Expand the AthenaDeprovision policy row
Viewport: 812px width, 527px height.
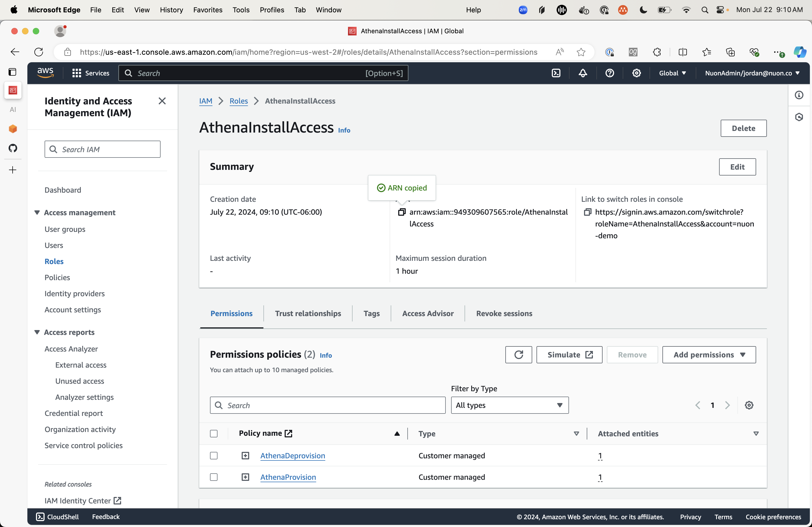245,455
